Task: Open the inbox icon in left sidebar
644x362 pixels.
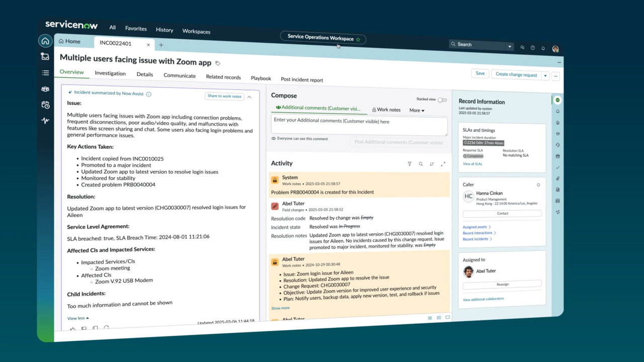Action: (x=45, y=57)
